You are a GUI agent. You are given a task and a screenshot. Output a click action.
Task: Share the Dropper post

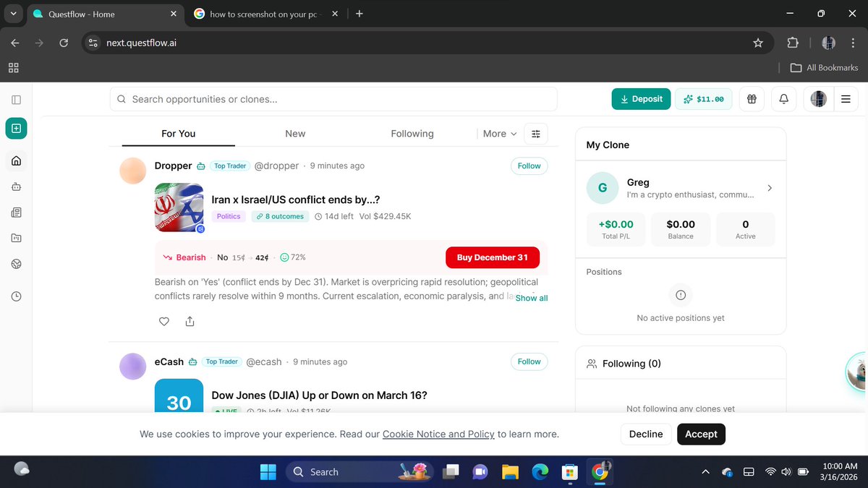coord(190,322)
